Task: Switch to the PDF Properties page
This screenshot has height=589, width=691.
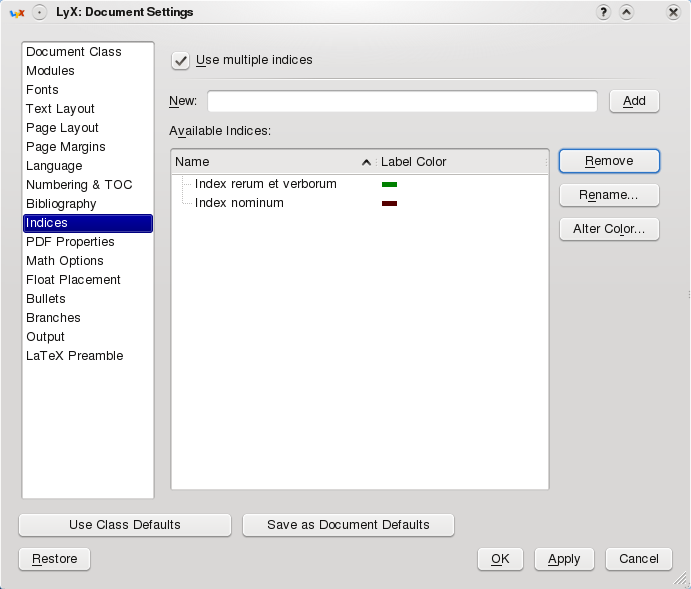Action: (70, 242)
